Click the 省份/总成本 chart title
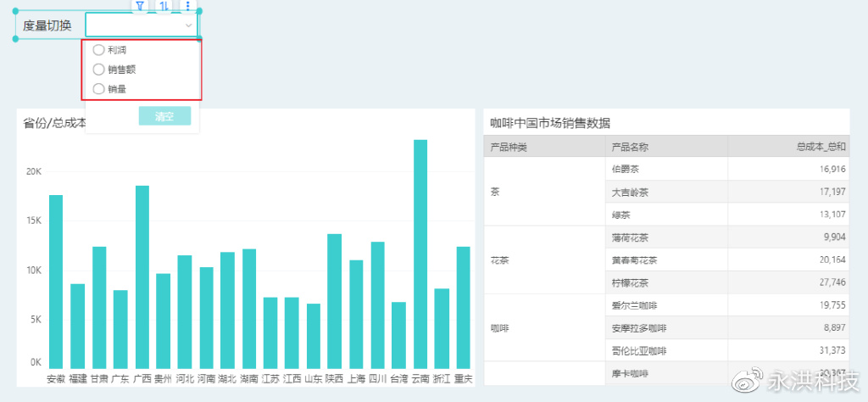The height and width of the screenshot is (402, 868). (54, 123)
